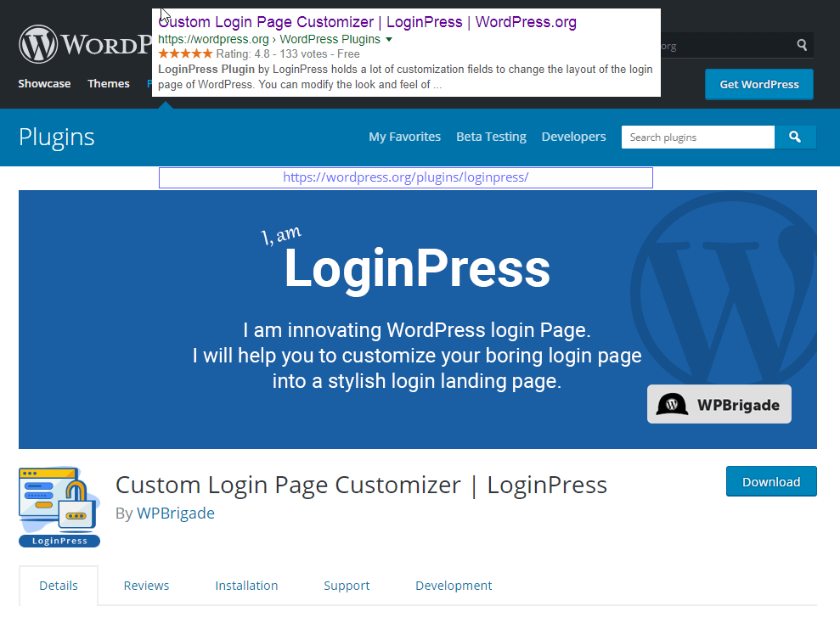
Task: Click the WPBrigade badge in the banner
Action: click(x=719, y=404)
